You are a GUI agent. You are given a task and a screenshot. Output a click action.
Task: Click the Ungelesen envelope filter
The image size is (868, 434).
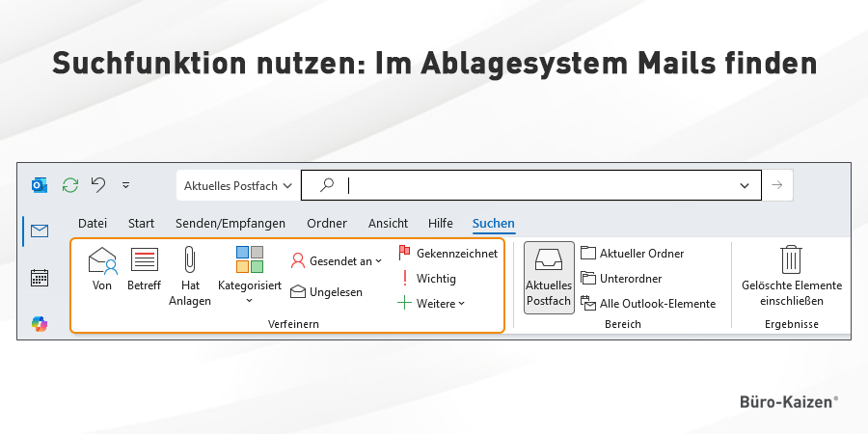(326, 291)
